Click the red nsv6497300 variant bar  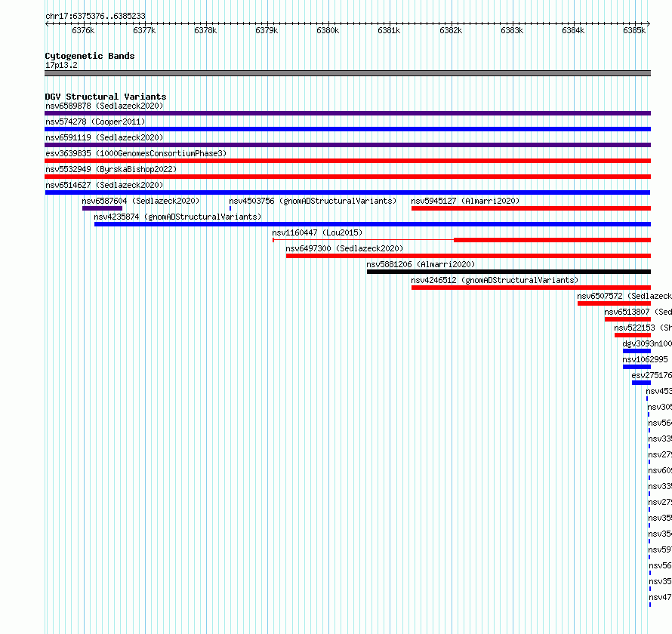(x=468, y=256)
